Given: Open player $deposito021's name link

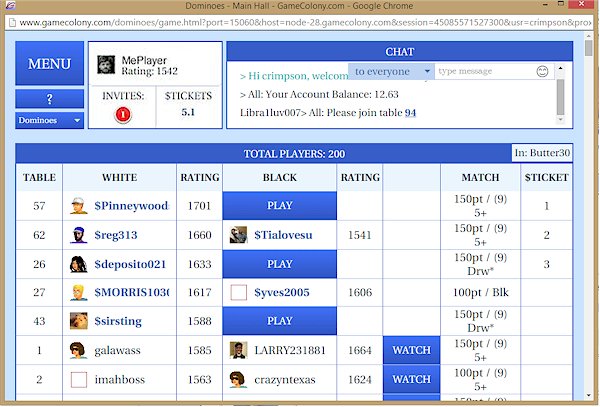Looking at the screenshot, I should 130,264.
